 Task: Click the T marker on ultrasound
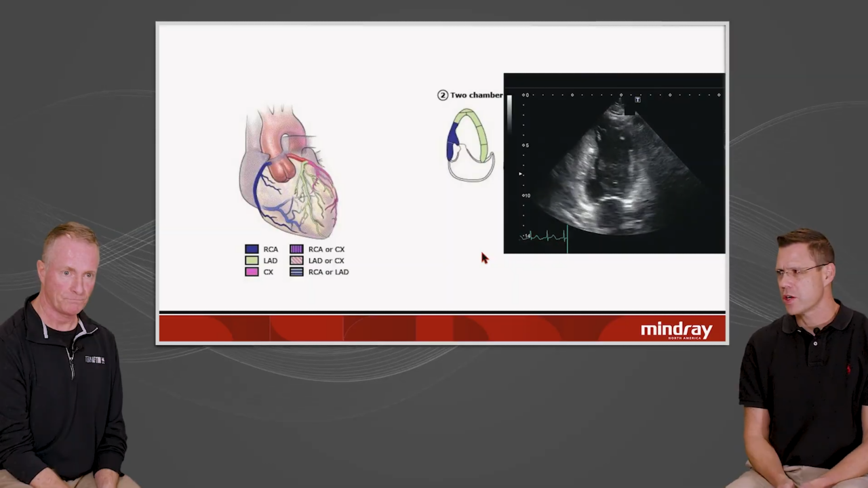pos(637,100)
